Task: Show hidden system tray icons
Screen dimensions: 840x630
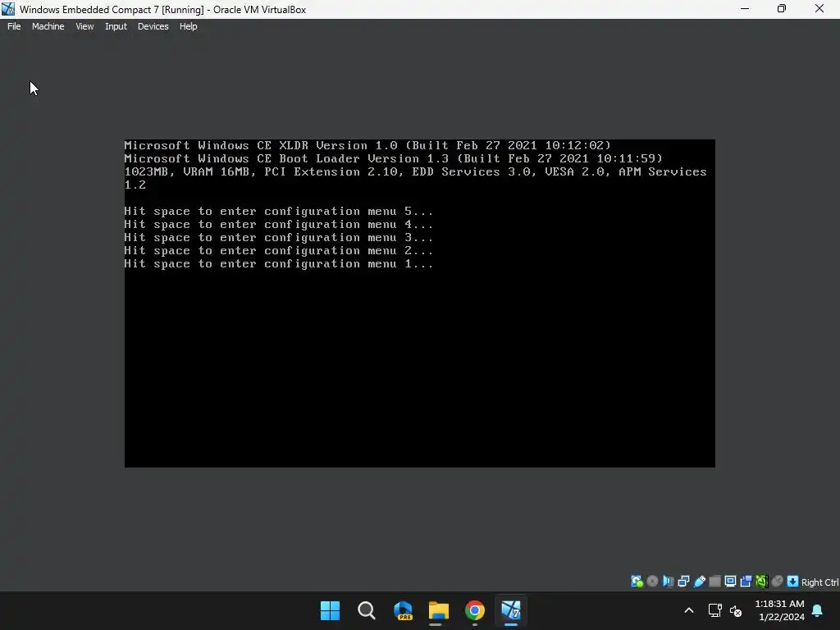Action: click(689, 610)
